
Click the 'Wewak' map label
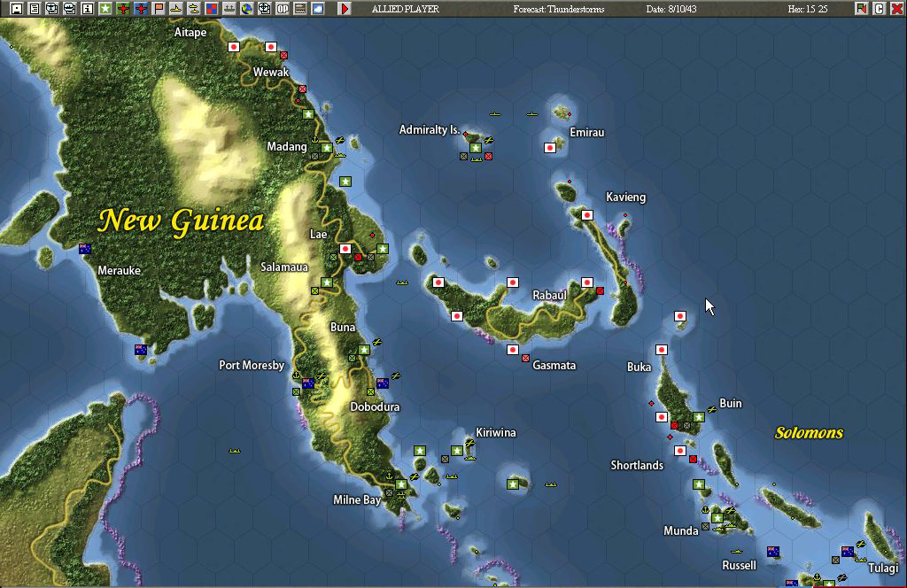click(271, 73)
